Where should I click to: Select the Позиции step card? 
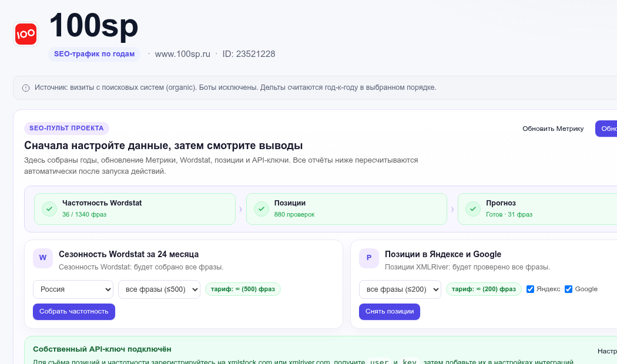coord(347,209)
